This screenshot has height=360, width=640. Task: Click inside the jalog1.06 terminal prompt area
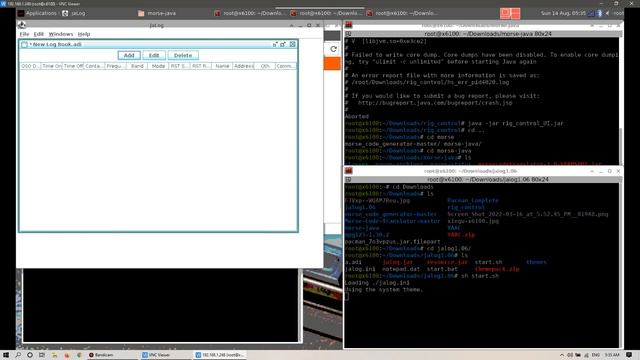347,296
